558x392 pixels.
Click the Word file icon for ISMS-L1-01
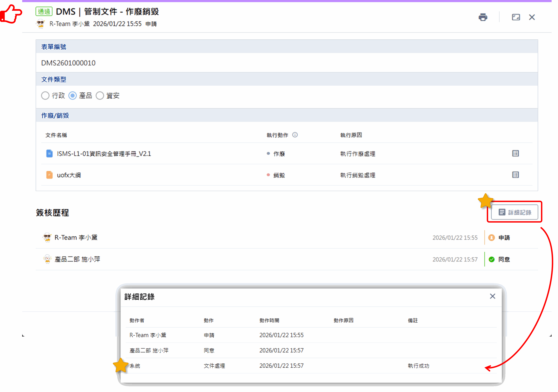(x=49, y=153)
